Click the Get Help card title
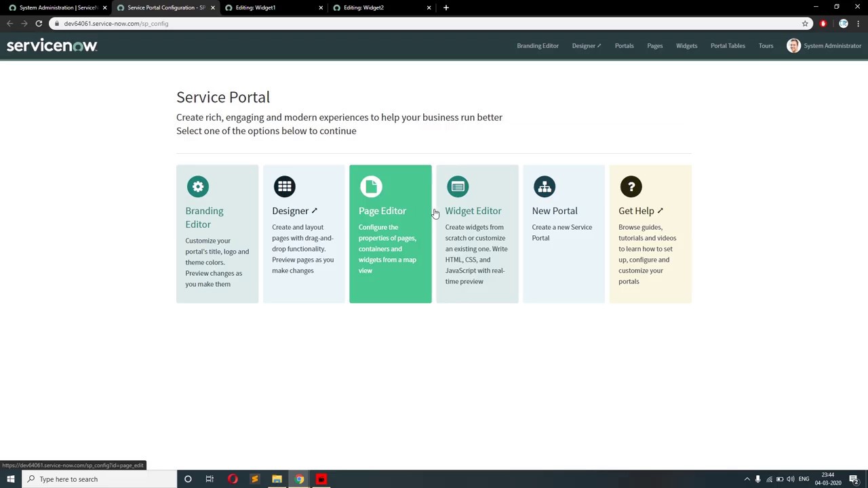868x488 pixels. [x=641, y=211]
